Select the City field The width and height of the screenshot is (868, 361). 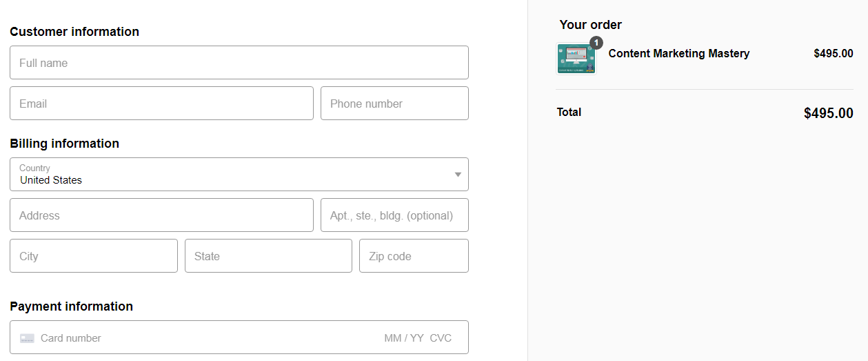[93, 256]
